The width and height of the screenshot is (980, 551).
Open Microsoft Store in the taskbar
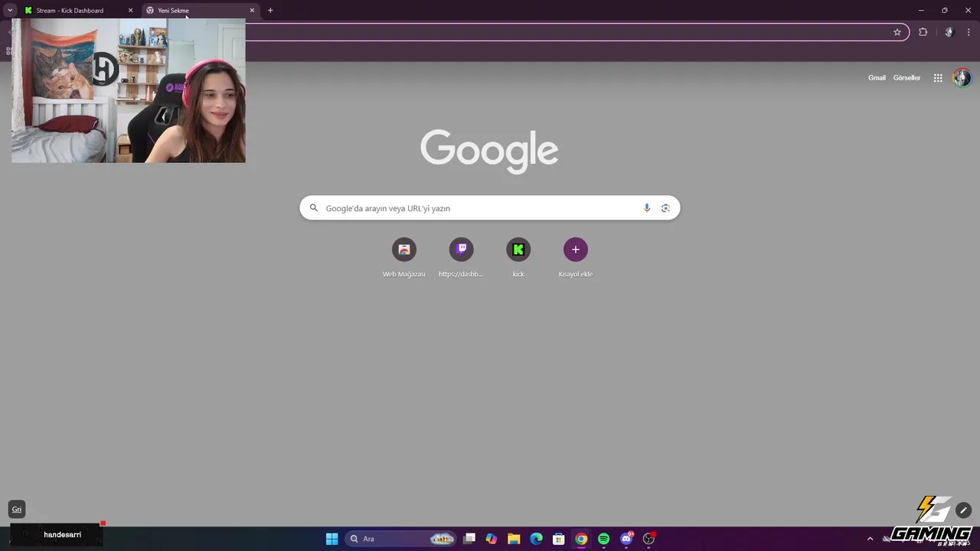tap(559, 539)
